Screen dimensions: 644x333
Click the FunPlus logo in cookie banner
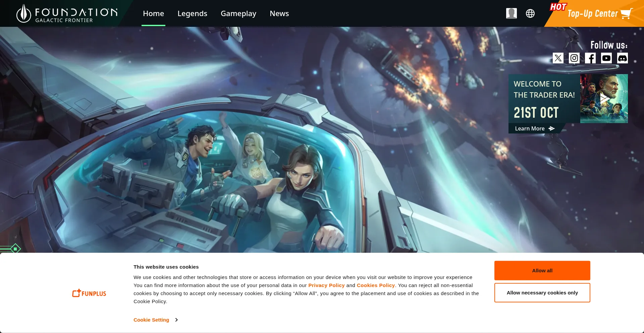coord(89,293)
